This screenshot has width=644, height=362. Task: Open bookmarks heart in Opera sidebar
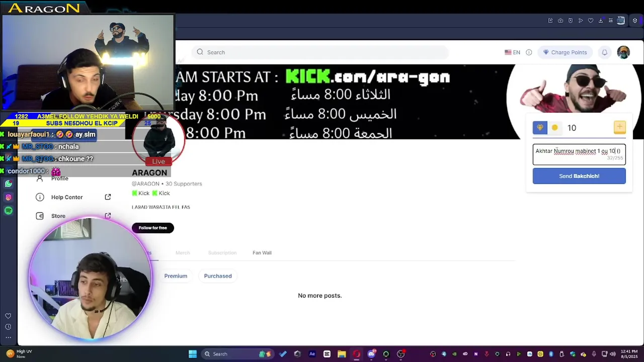pyautogui.click(x=8, y=316)
